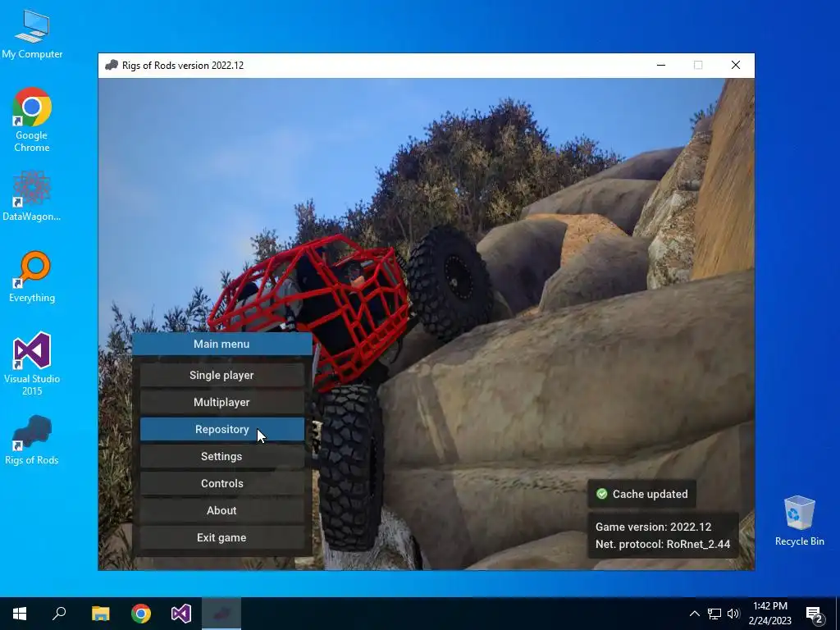Image resolution: width=840 pixels, height=630 pixels.
Task: Click the Cache updated notification
Action: [x=641, y=494]
